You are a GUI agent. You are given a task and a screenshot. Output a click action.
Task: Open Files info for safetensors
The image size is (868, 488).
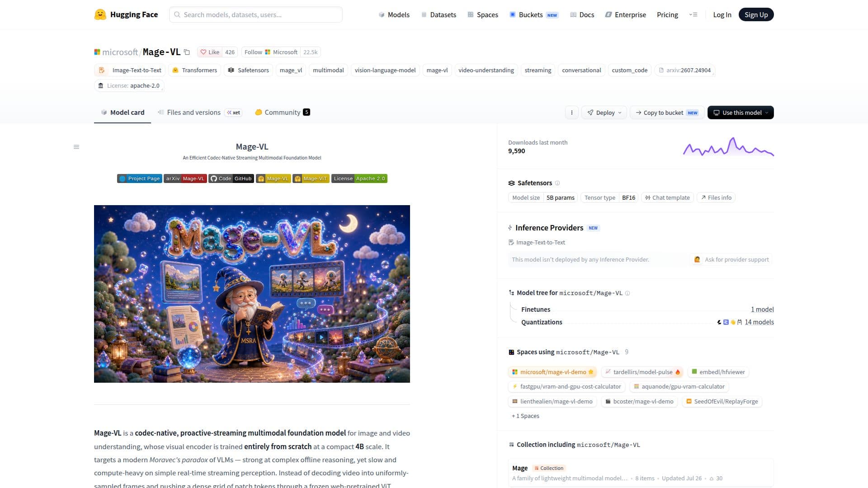pyautogui.click(x=716, y=197)
